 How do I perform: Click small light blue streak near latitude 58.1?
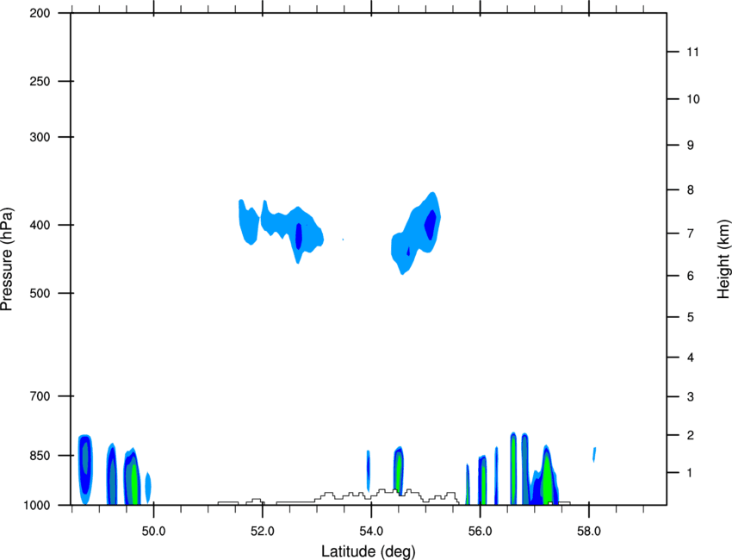click(x=594, y=454)
